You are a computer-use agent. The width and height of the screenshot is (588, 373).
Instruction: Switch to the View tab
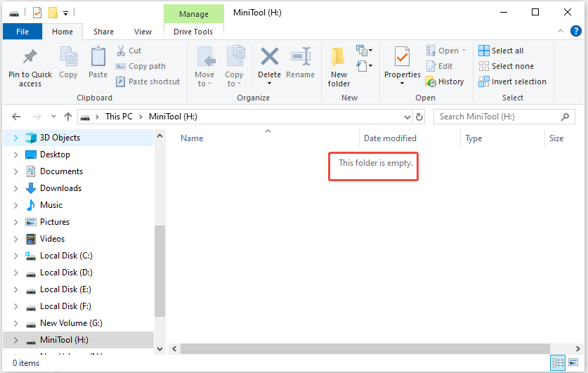pyautogui.click(x=143, y=32)
